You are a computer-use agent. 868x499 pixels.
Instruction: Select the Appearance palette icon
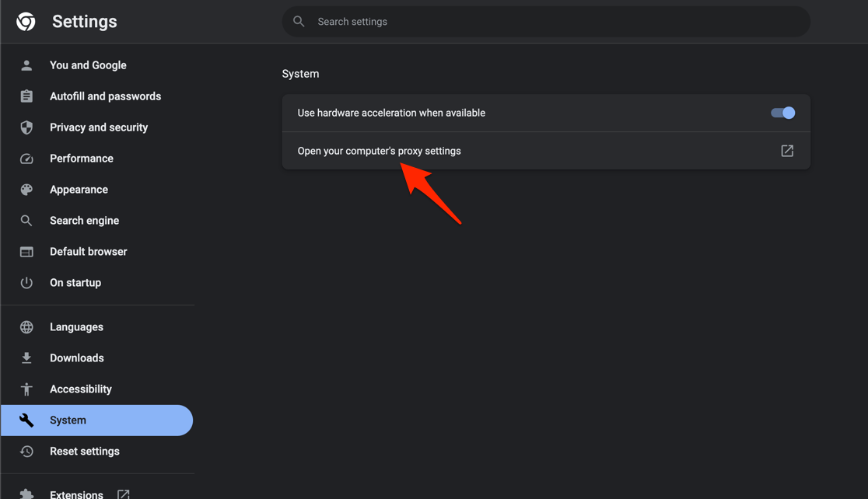[26, 190]
